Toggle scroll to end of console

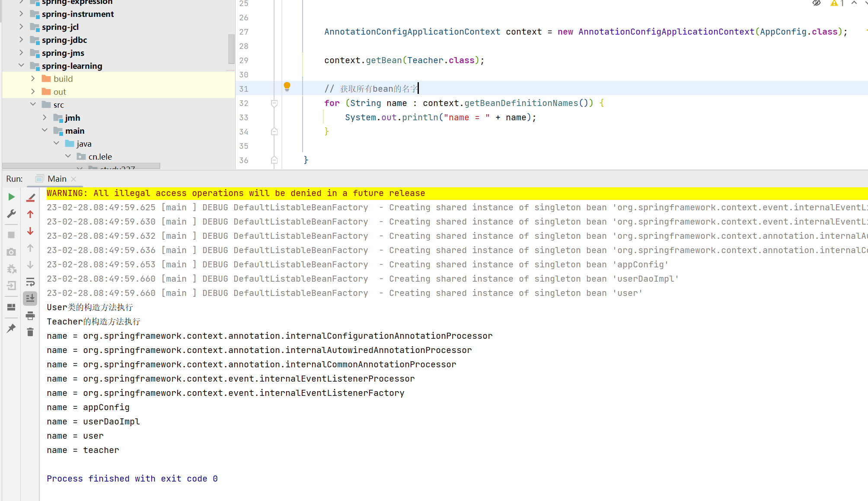tap(30, 299)
